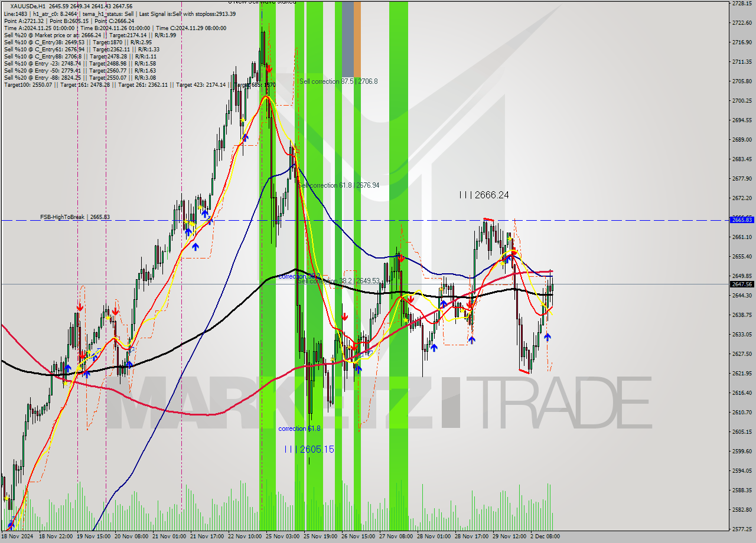Click the latest blue buy arrow near 2 Dec

548,337
